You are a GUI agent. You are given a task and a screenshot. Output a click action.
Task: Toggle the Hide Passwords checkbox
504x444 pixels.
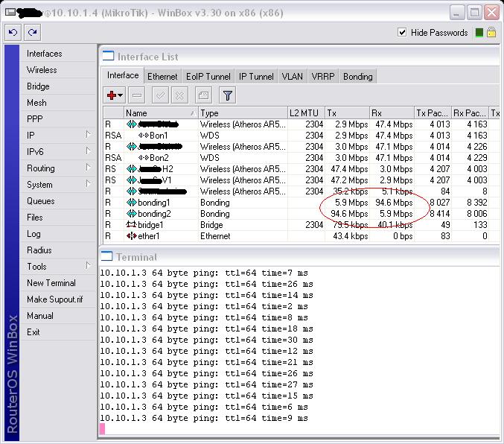(402, 32)
